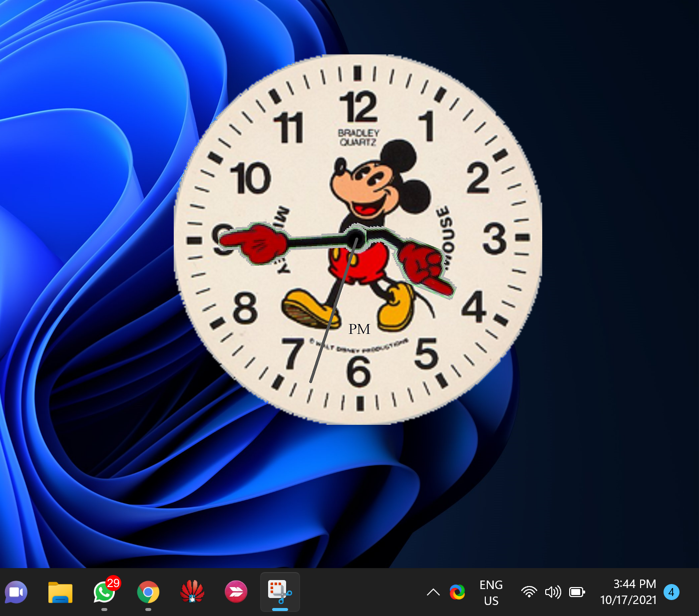Screen dimensions: 699x616
Task: Open WhatsApp showing 29 unread notifications
Action: pos(104,591)
